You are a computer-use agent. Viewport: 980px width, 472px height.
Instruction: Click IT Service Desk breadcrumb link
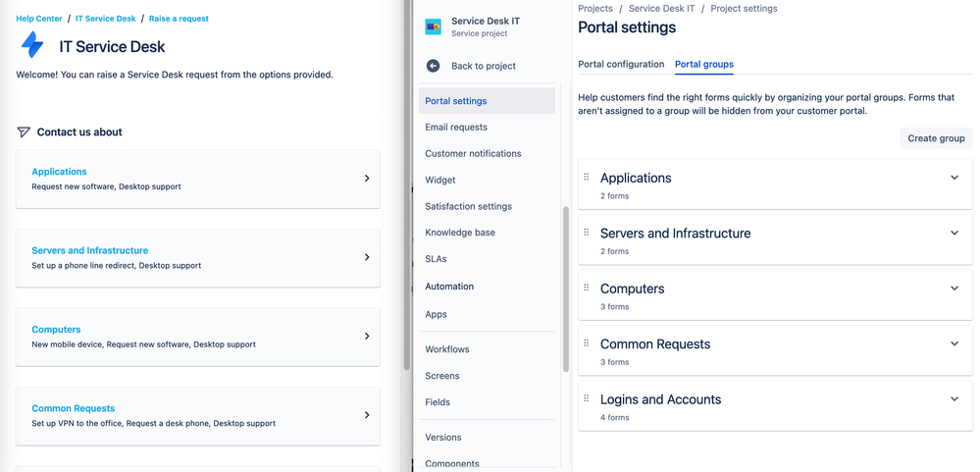[x=106, y=19]
